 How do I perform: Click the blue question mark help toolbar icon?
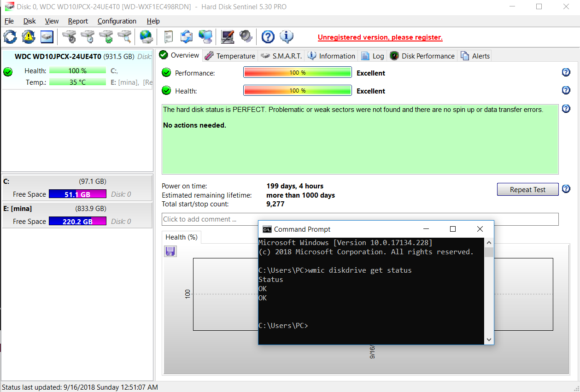[x=268, y=37]
